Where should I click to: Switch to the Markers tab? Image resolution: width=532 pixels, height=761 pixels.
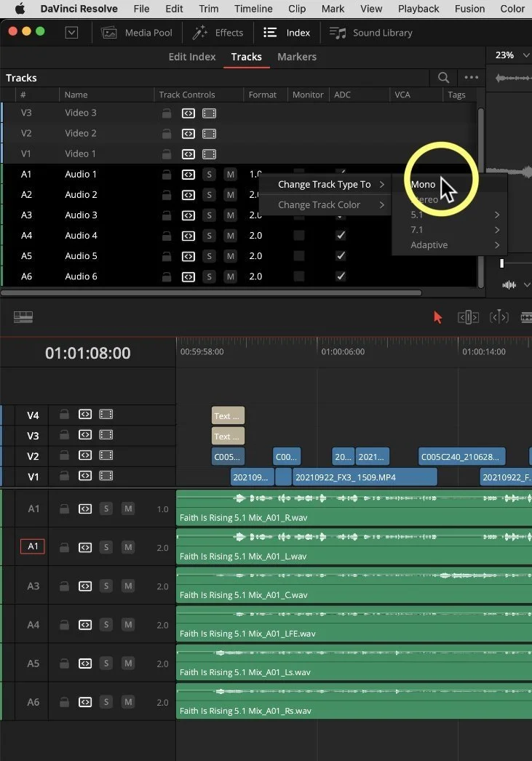[x=297, y=57]
